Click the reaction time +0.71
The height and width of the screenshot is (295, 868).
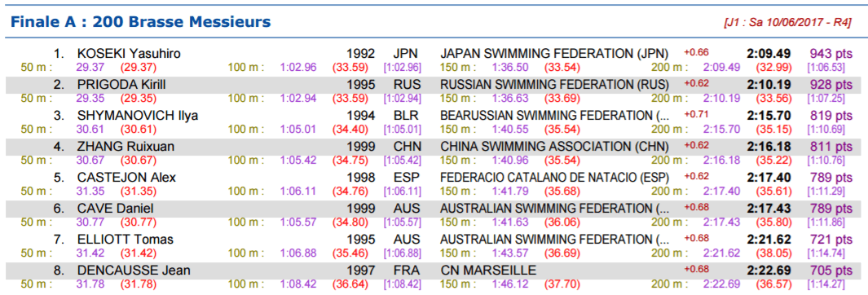tap(696, 114)
